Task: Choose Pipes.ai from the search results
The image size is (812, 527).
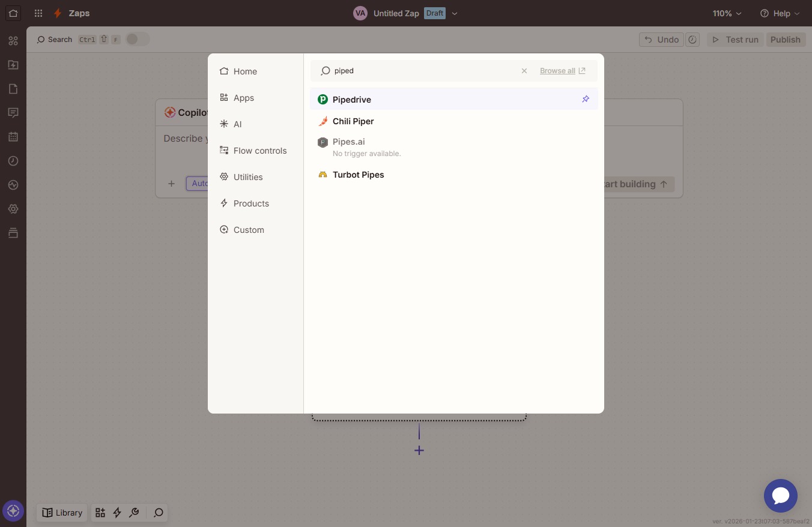Action: pyautogui.click(x=454, y=147)
